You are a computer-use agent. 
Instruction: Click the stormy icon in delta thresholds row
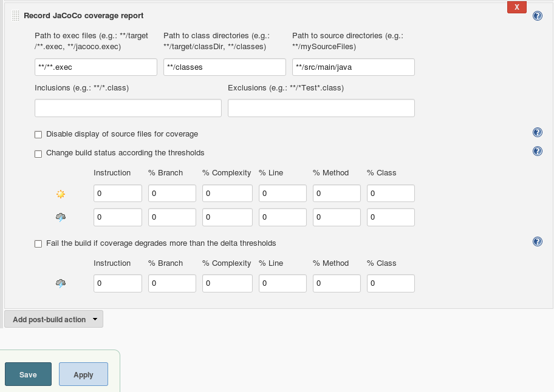click(60, 283)
